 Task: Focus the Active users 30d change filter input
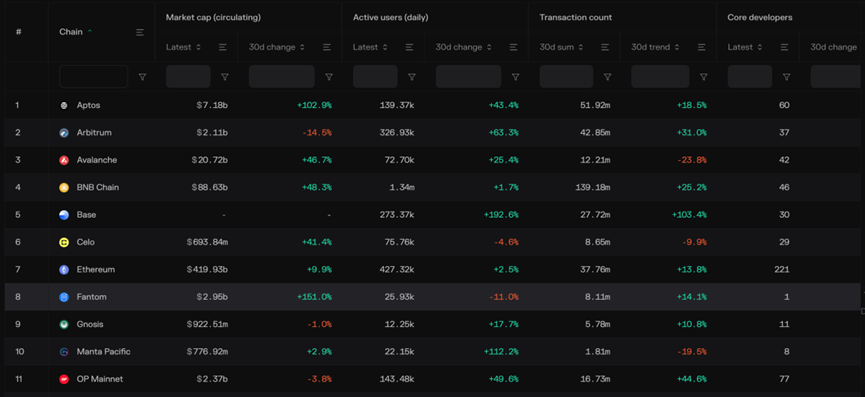[x=468, y=77]
